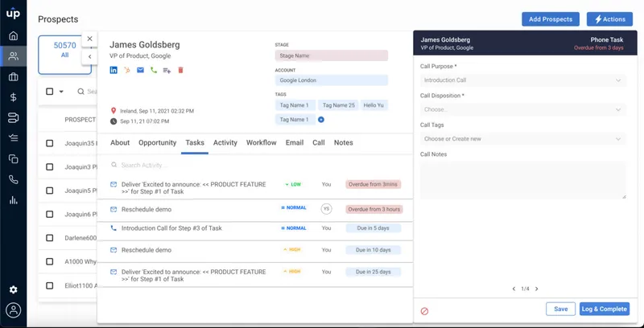Switch to the Opportunity tab
This screenshot has height=328, width=644.
point(157,142)
